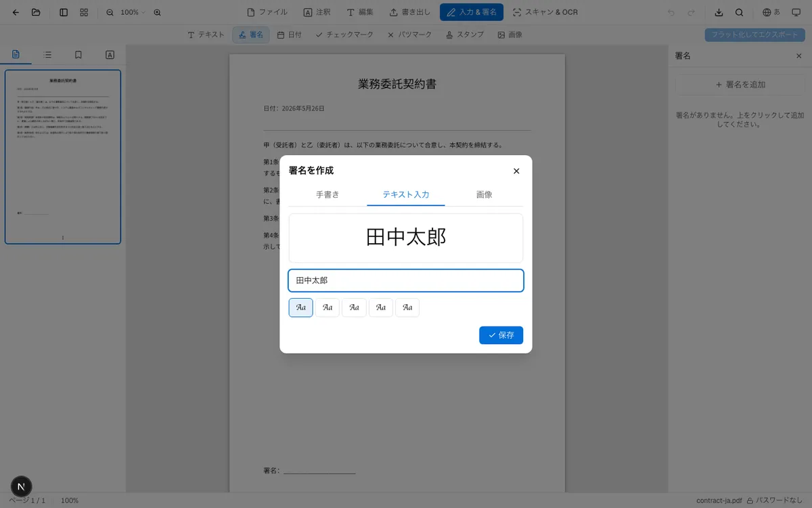Close the 署名を作成 dialog
Screen dimensions: 812x508
coord(516,171)
